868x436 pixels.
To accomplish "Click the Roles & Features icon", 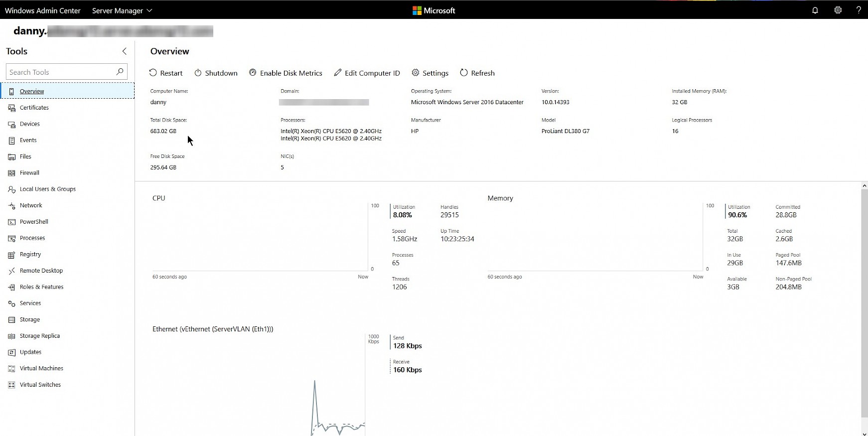I will (11, 287).
